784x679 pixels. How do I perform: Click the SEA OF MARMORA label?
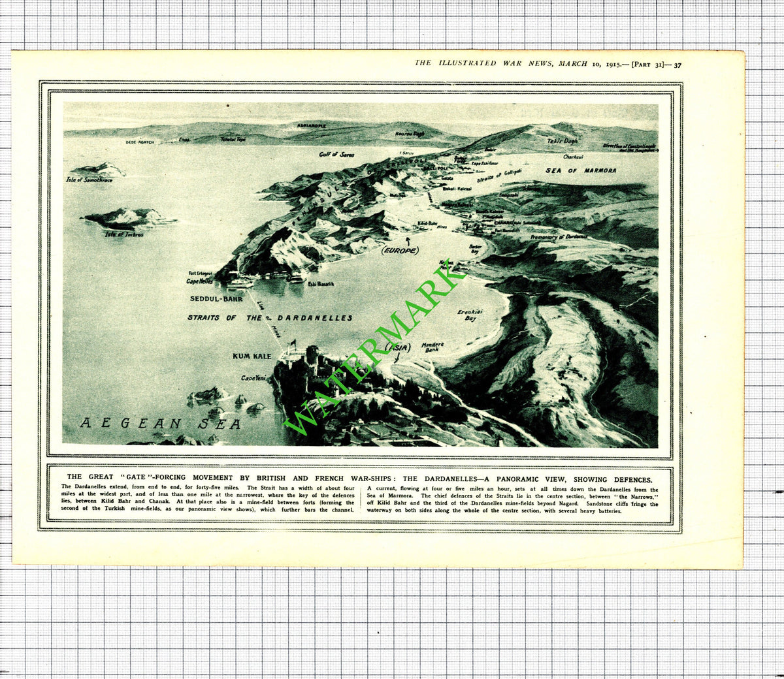(581, 170)
